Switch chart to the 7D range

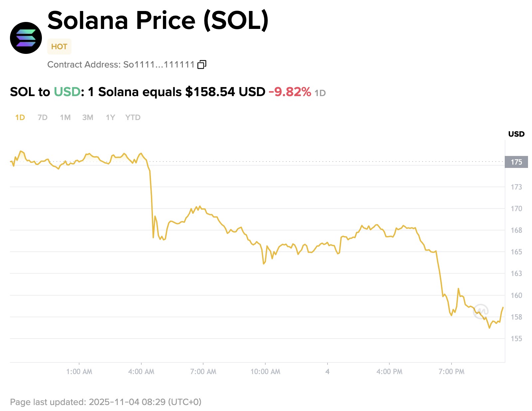[43, 117]
